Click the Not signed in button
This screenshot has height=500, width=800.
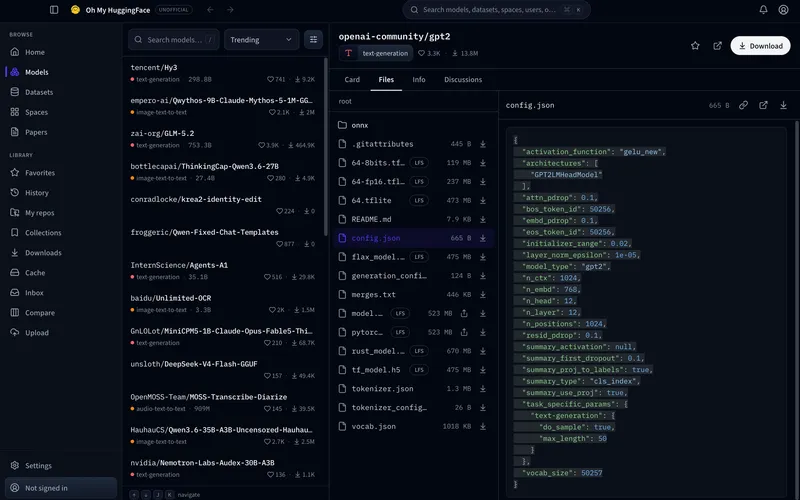pyautogui.click(x=61, y=488)
